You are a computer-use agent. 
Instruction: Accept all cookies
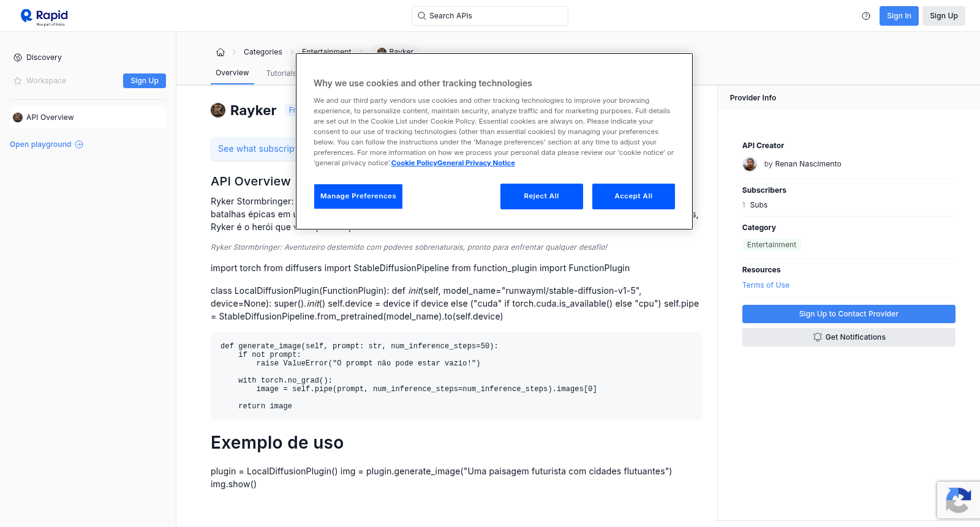click(x=633, y=196)
